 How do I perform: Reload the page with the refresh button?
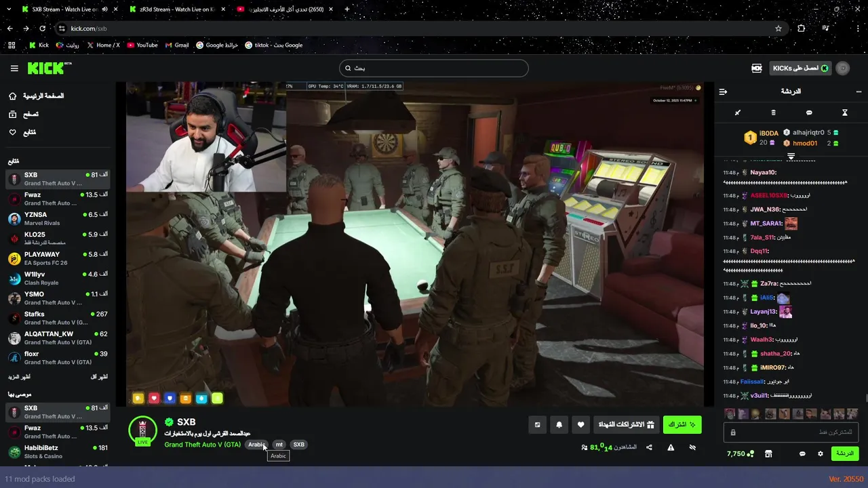[43, 28]
